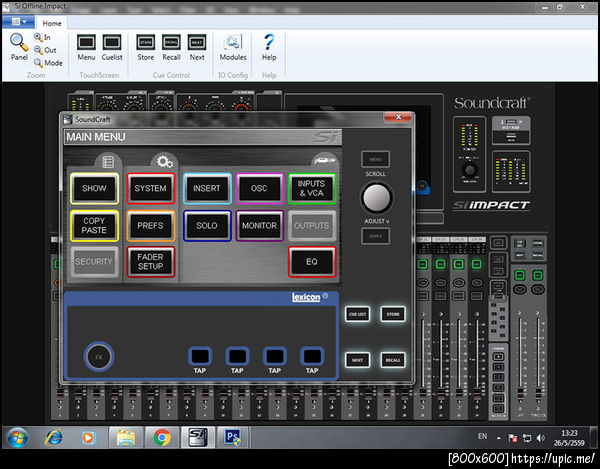This screenshot has width=600, height=469.
Task: Zoom Out using ribbon icon
Action: click(x=45, y=50)
